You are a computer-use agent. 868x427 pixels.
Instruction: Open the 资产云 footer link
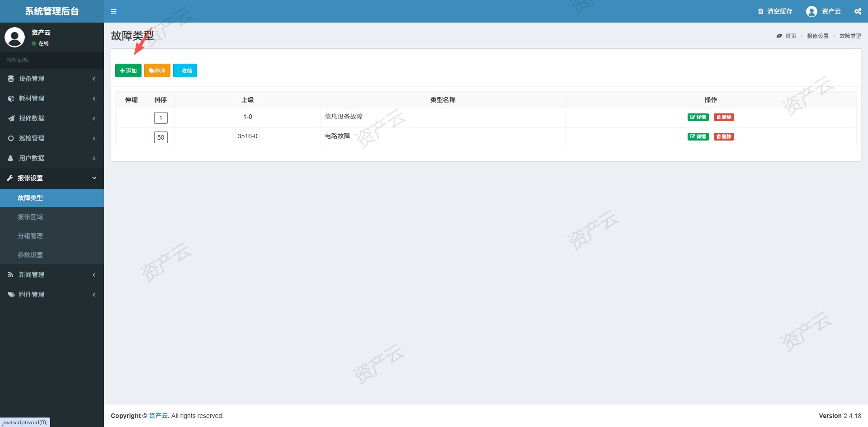click(158, 416)
